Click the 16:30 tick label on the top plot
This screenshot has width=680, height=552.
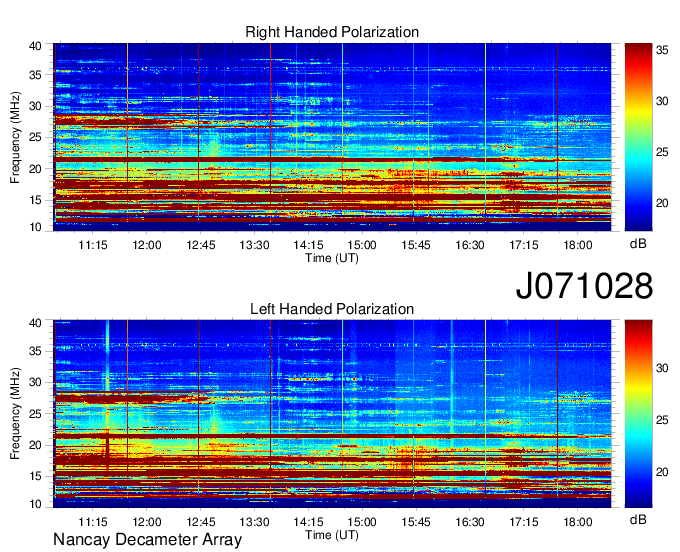click(x=470, y=245)
